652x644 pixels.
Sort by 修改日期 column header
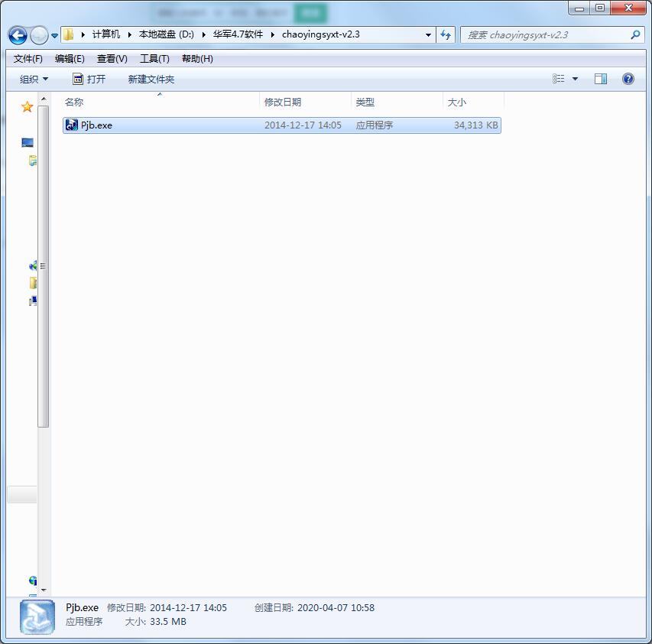coord(306,102)
